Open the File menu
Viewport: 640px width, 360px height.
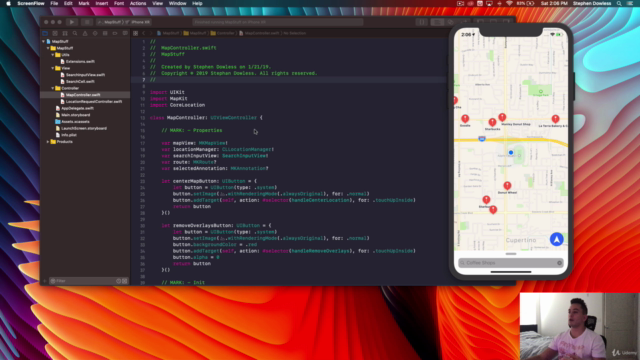click(54, 3)
